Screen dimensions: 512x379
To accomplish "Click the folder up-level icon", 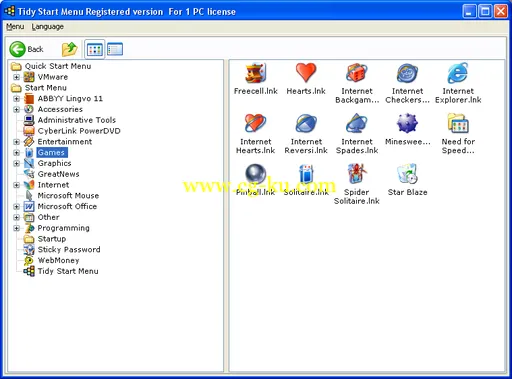I will click(70, 49).
